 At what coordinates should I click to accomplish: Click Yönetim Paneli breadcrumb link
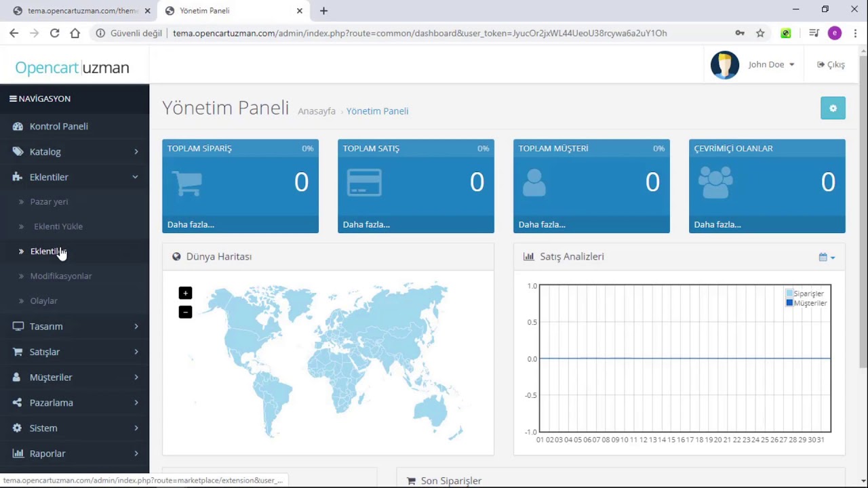point(377,111)
